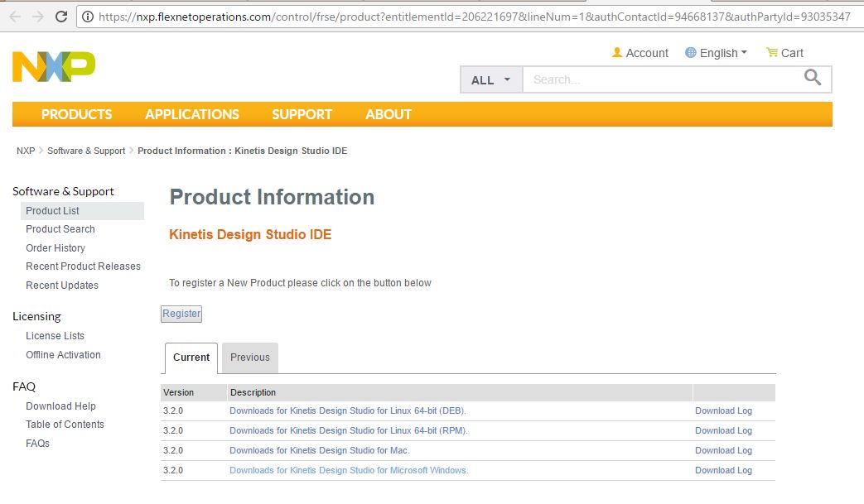Image resolution: width=864 pixels, height=504 pixels.
Task: Switch to the Previous tab
Action: [x=250, y=358]
